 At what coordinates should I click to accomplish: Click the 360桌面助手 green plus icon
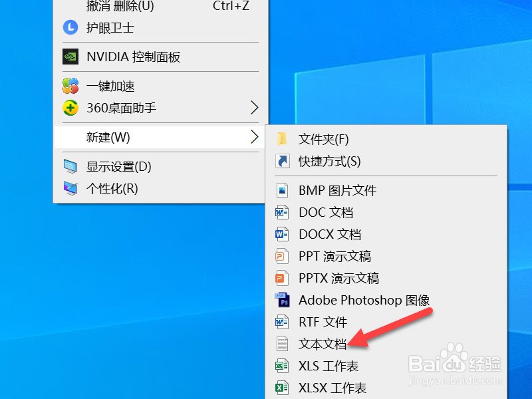click(x=70, y=108)
